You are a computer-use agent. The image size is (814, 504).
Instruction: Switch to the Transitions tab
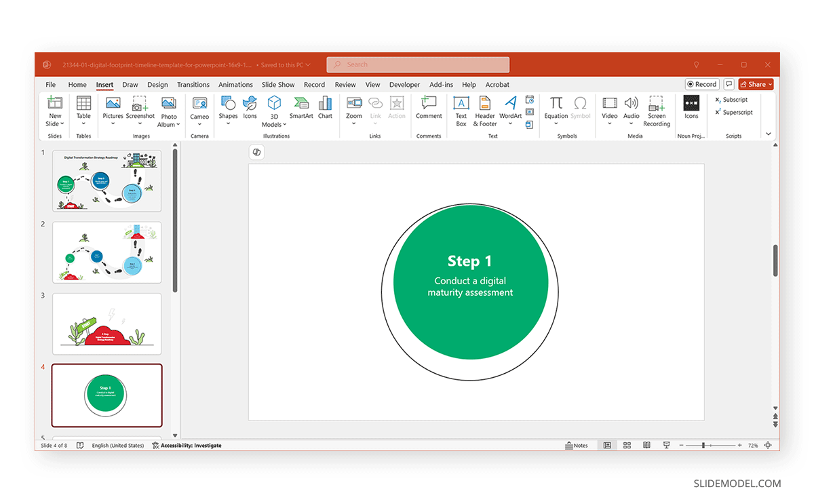click(193, 85)
